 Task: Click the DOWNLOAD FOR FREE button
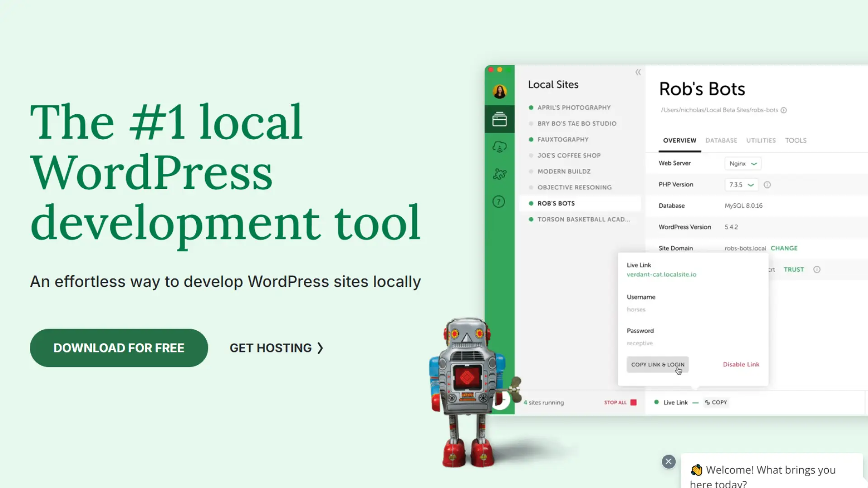(x=118, y=347)
